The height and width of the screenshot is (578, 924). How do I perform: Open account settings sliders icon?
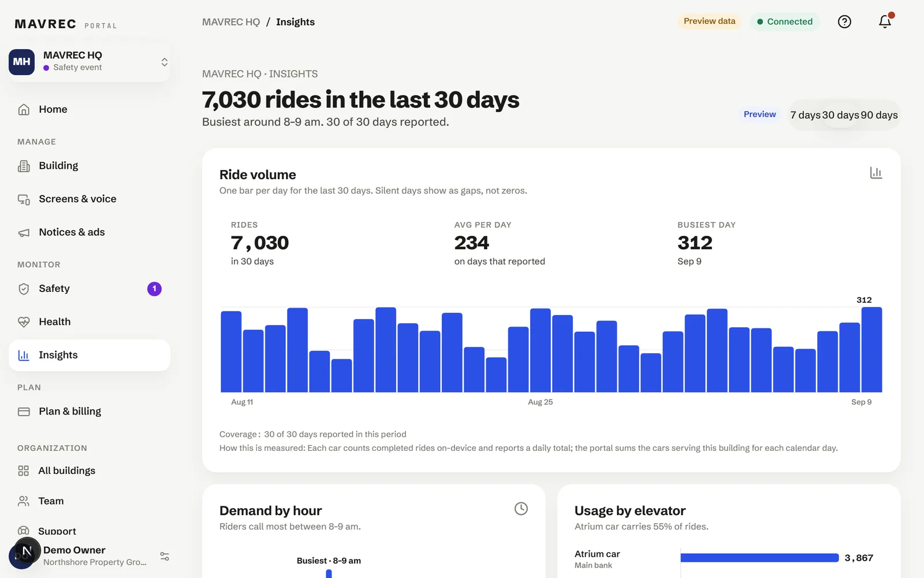tap(165, 557)
